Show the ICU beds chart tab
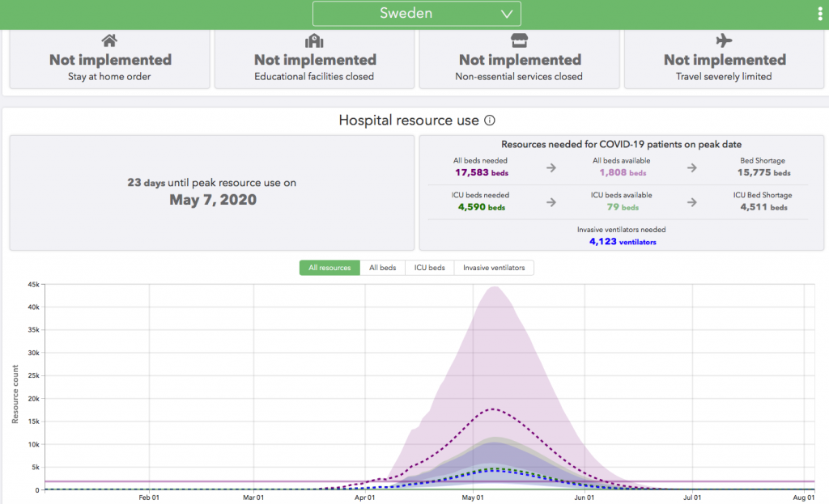829x504 pixels. (429, 268)
